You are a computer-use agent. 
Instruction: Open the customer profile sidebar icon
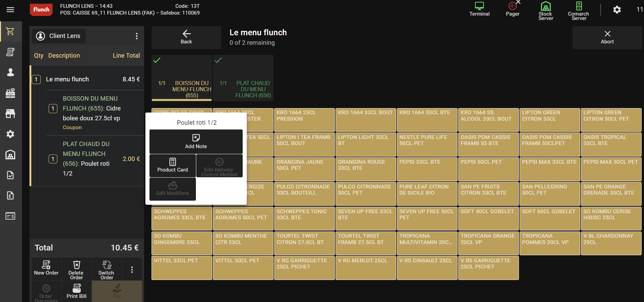(x=11, y=72)
